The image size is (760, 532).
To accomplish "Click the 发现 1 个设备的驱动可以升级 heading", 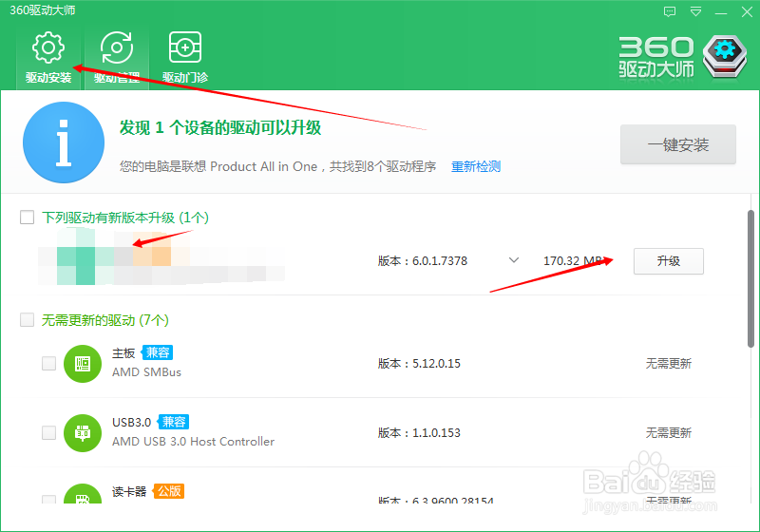I will pyautogui.click(x=220, y=127).
